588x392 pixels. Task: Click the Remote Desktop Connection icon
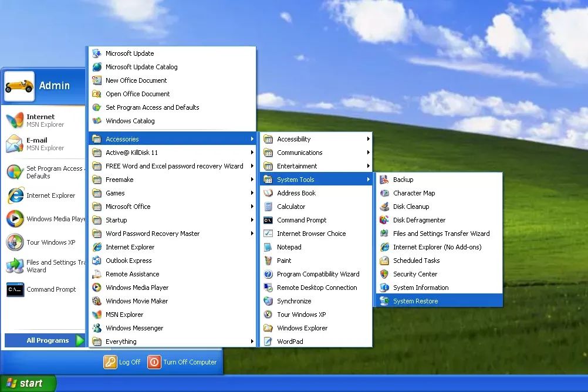click(268, 288)
